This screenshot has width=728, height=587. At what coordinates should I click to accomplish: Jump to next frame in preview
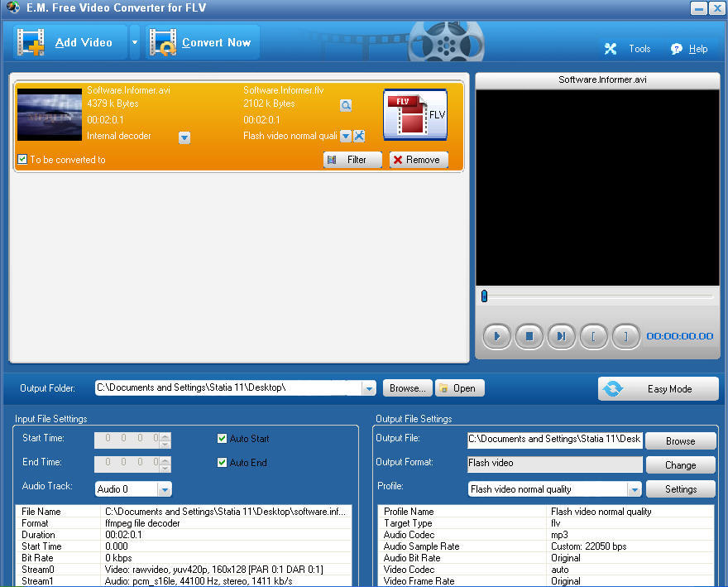tap(561, 336)
